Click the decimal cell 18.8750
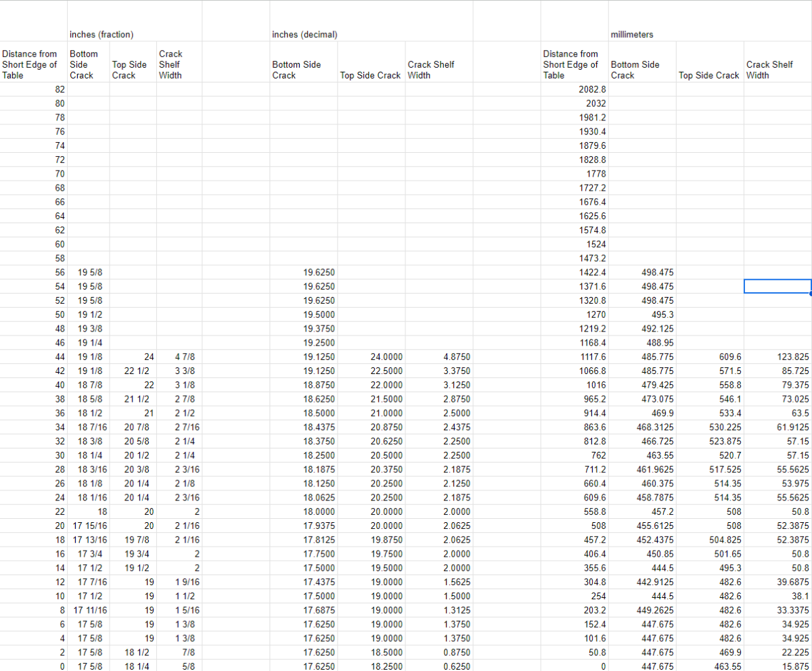The width and height of the screenshot is (812, 671). tap(304, 385)
